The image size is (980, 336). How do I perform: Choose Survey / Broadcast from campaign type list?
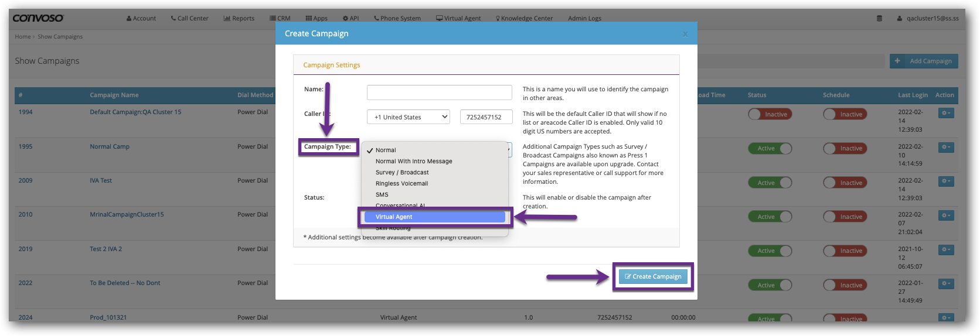point(402,172)
